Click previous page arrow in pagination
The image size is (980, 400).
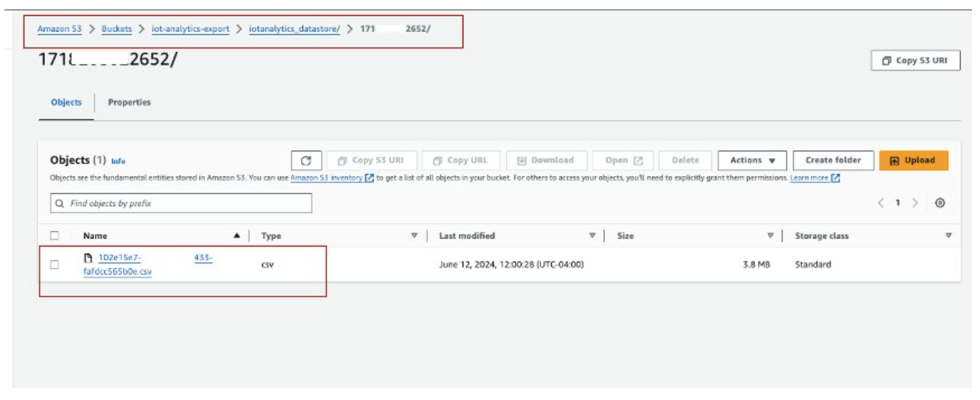point(881,203)
